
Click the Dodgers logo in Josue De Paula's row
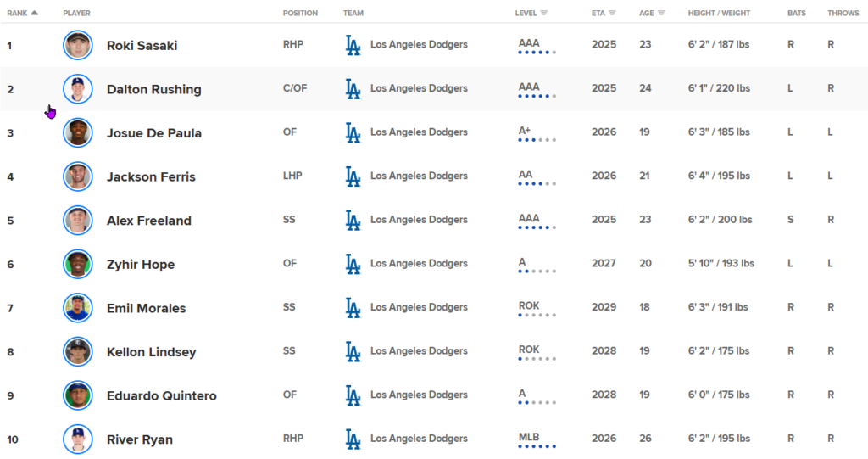click(x=353, y=132)
